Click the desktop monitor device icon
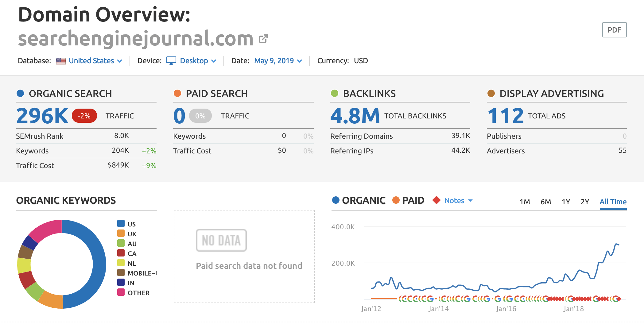 pos(171,61)
